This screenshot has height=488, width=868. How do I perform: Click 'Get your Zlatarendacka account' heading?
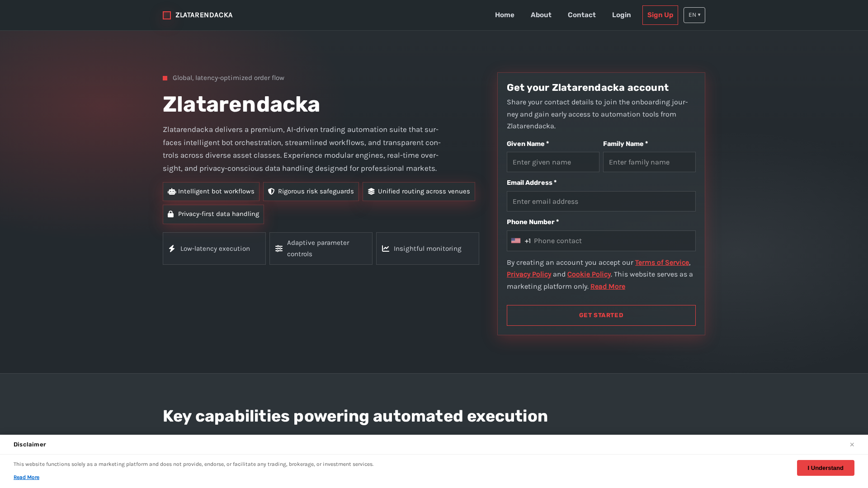click(588, 88)
